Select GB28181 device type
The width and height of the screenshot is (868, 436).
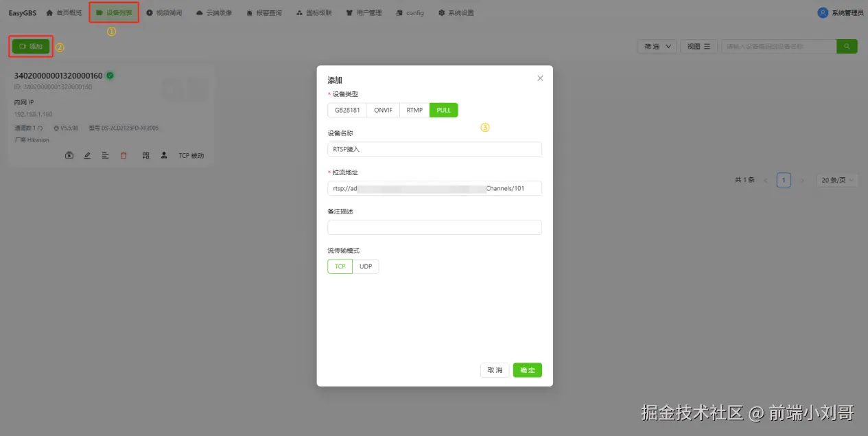(347, 110)
